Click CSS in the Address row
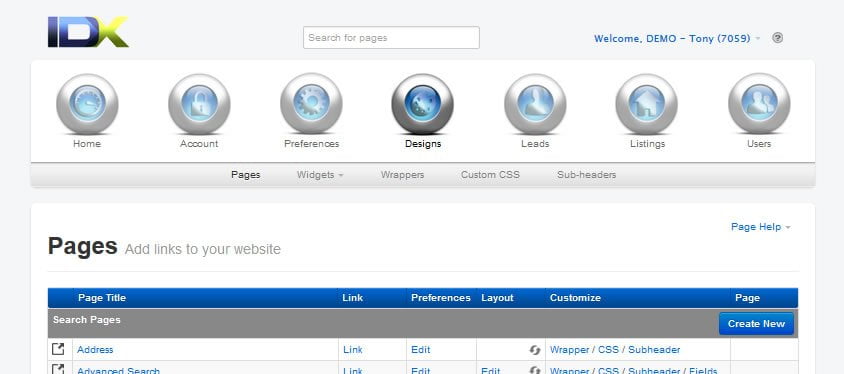The width and height of the screenshot is (844, 374). [x=608, y=349]
